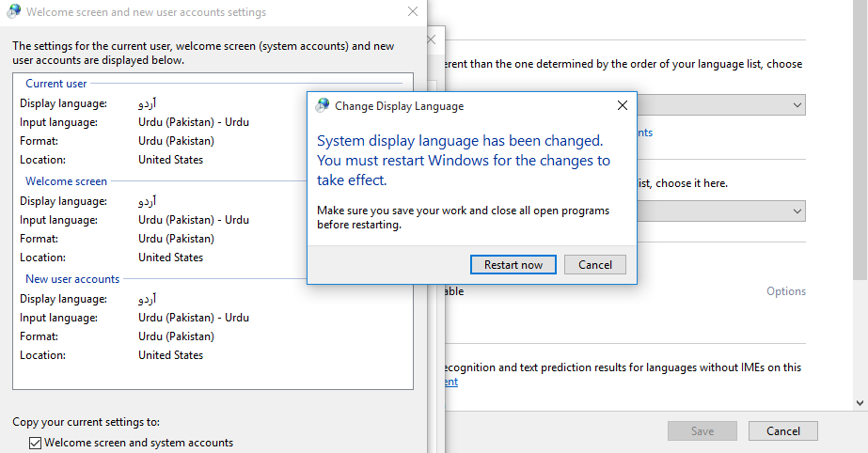Click Cancel in the Advanced settings window
The width and height of the screenshot is (868, 453).
tap(782, 430)
